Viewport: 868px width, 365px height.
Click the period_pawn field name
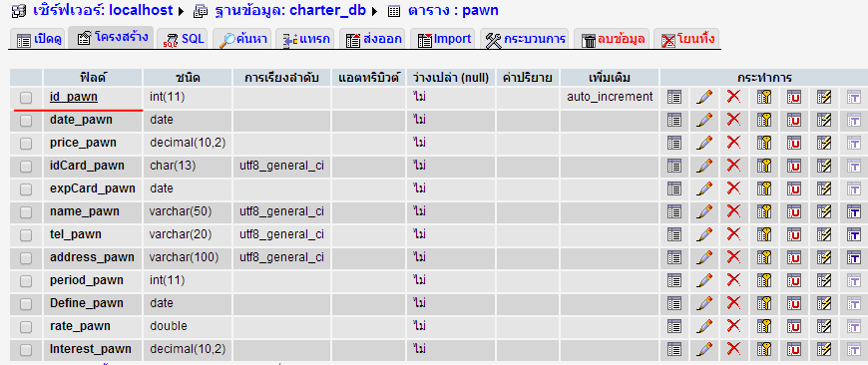87,280
